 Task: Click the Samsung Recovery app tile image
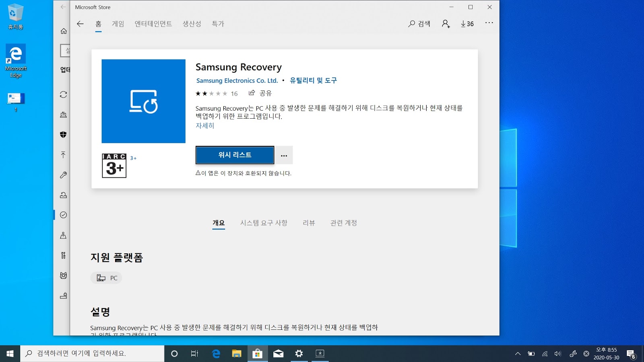[143, 101]
